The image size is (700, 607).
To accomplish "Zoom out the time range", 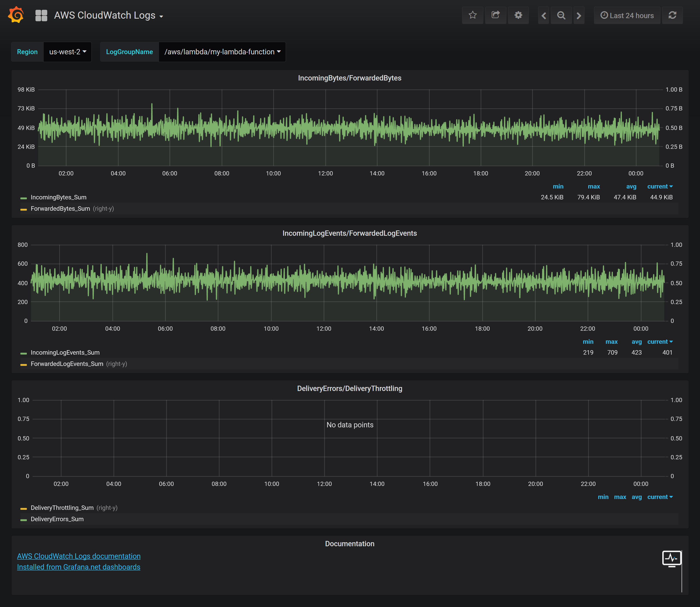I will (x=561, y=16).
